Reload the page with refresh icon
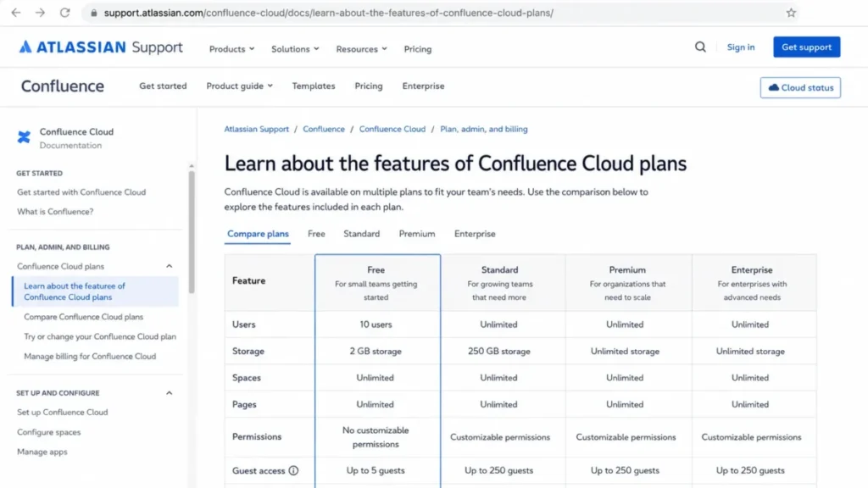This screenshot has height=488, width=868. [64, 12]
